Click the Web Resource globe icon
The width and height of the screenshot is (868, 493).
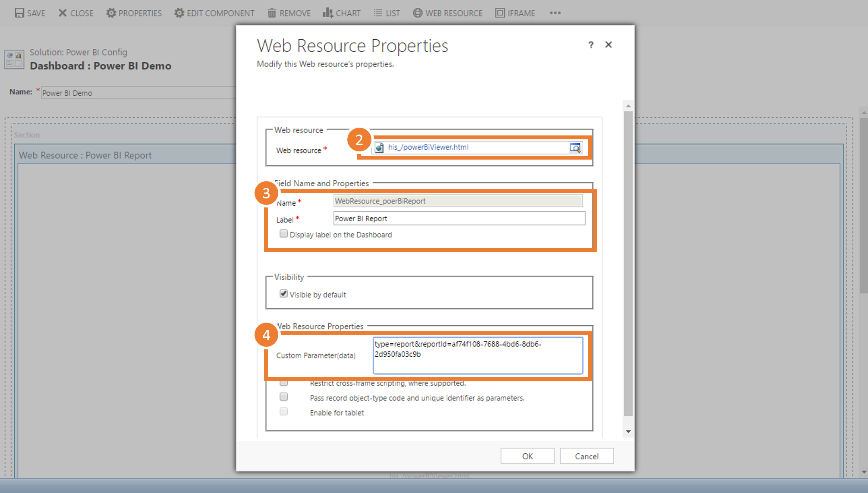[418, 13]
